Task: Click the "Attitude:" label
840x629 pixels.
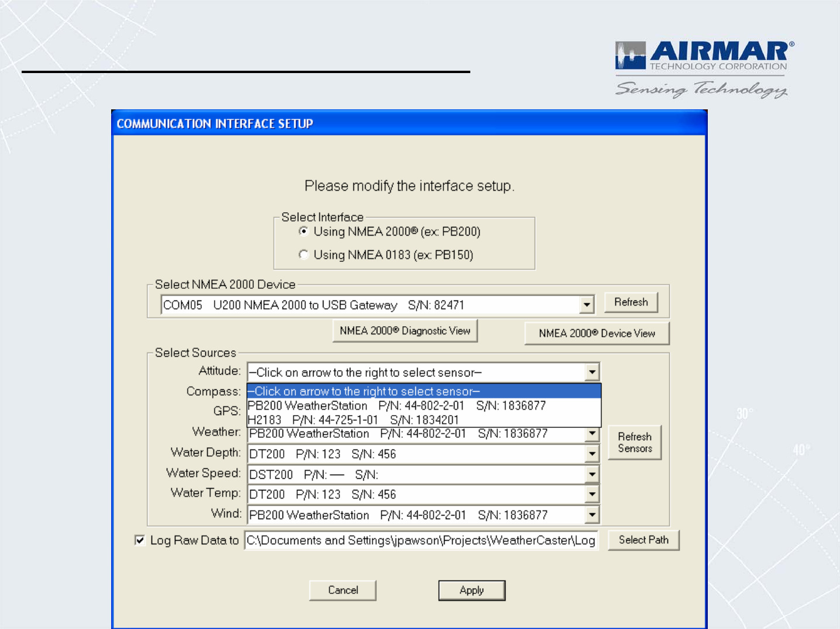Action: tap(219, 371)
